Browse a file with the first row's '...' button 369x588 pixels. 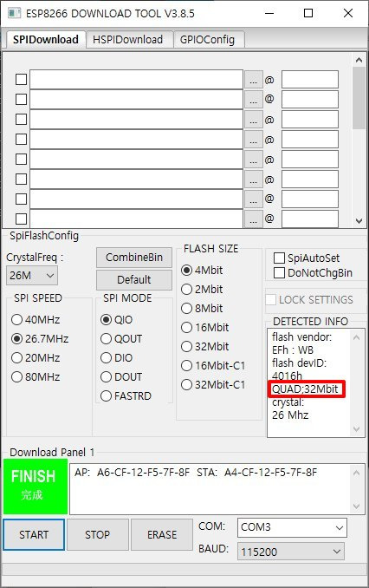click(254, 80)
